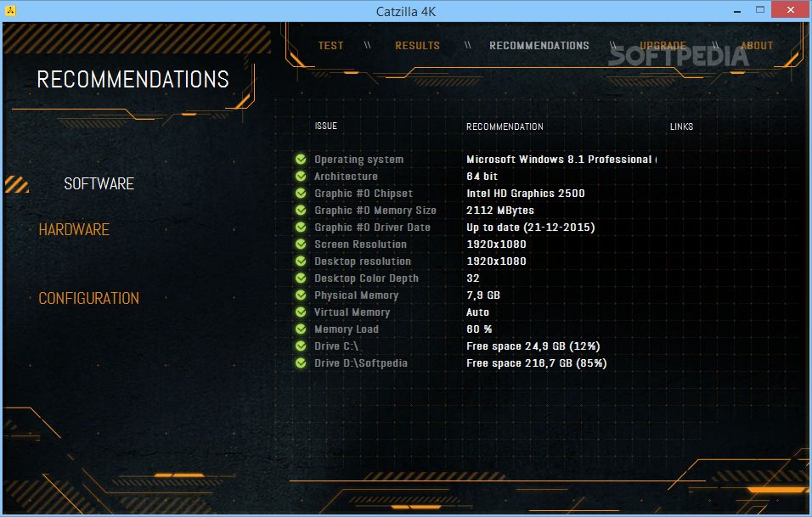The height and width of the screenshot is (517, 812).
Task: Click the Screen Resolution label
Action: tap(360, 244)
